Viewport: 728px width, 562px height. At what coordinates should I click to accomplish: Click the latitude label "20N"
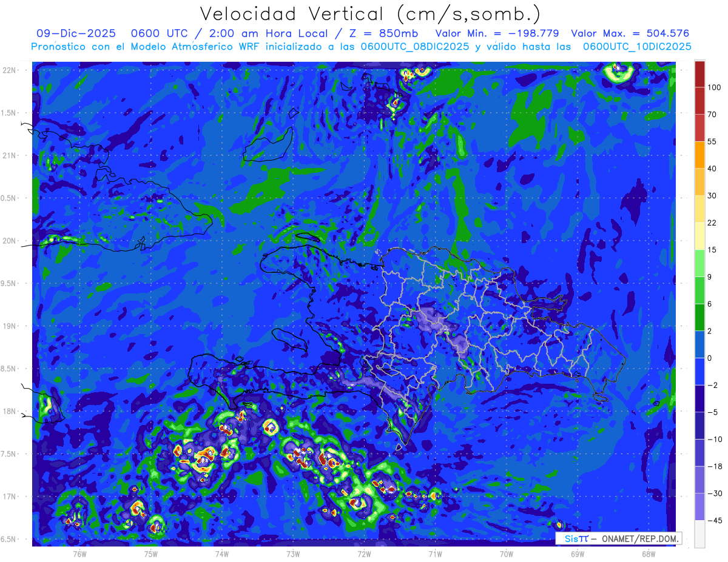pyautogui.click(x=9, y=241)
